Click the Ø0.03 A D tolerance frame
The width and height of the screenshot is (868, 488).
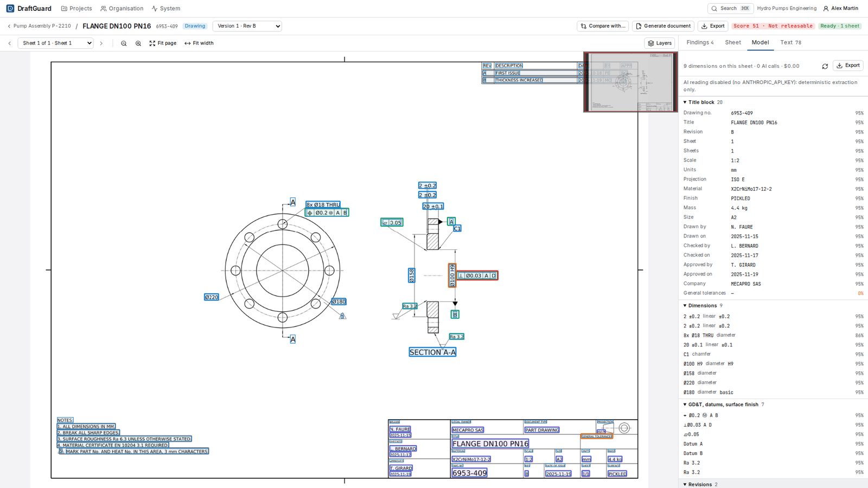point(477,275)
